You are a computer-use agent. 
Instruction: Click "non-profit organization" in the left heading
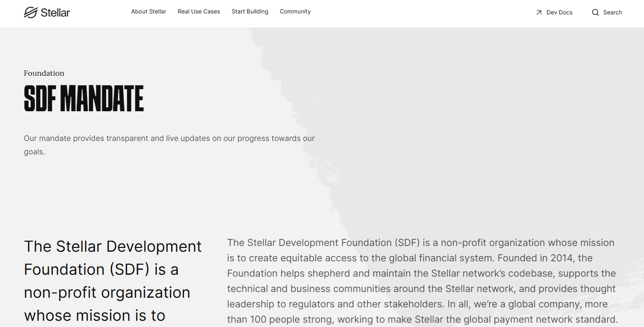107,292
